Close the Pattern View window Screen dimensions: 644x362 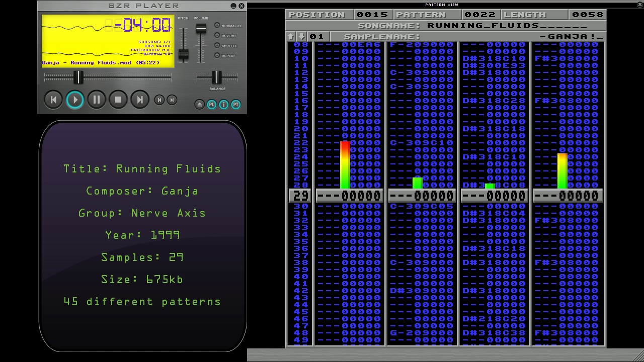(x=639, y=5)
